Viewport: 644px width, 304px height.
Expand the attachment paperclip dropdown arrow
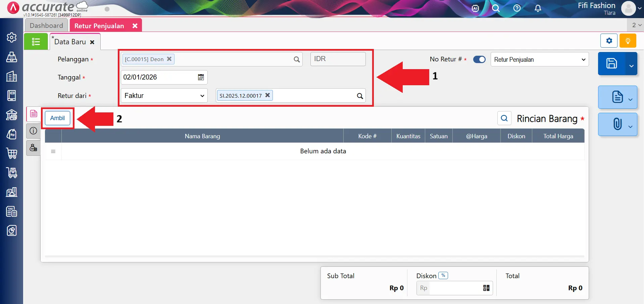(630, 126)
